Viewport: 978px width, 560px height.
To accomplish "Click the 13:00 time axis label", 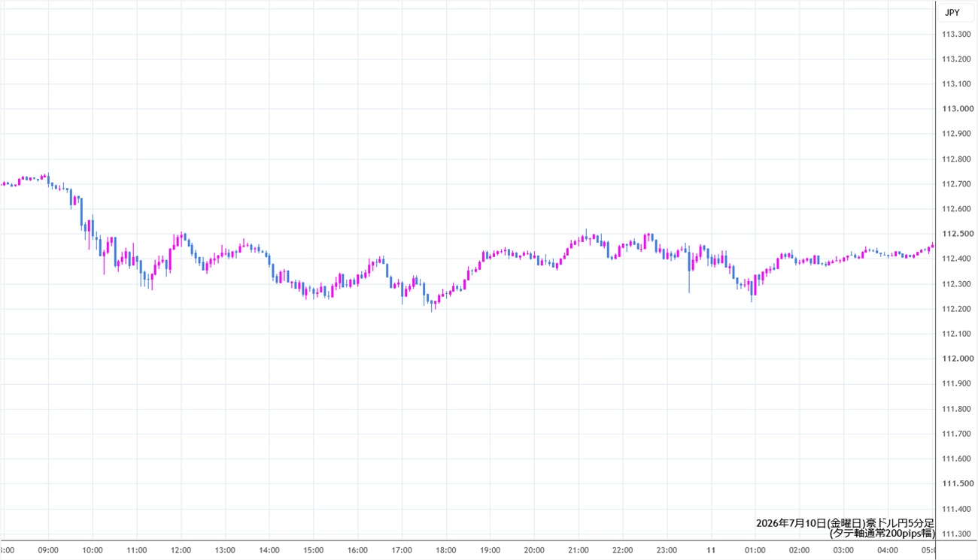I will [x=225, y=550].
